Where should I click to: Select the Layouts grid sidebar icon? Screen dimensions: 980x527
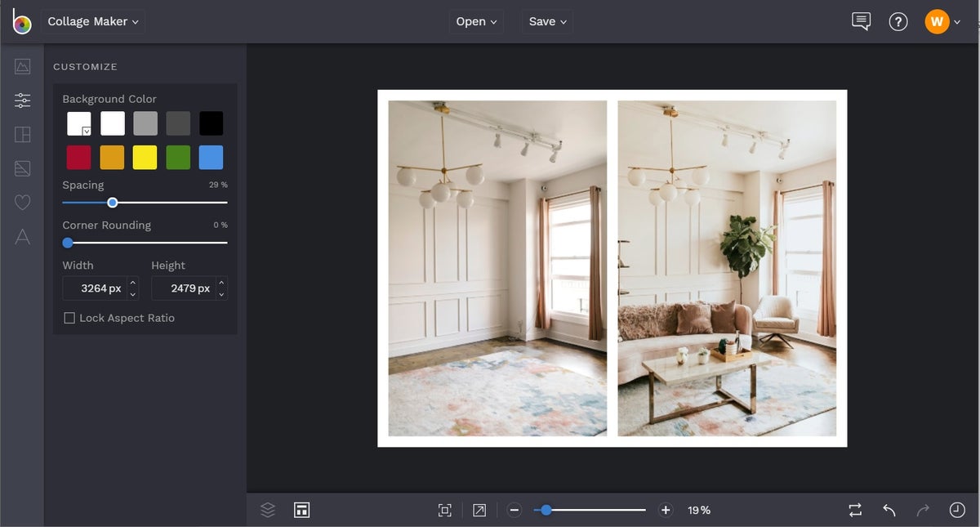tap(22, 135)
